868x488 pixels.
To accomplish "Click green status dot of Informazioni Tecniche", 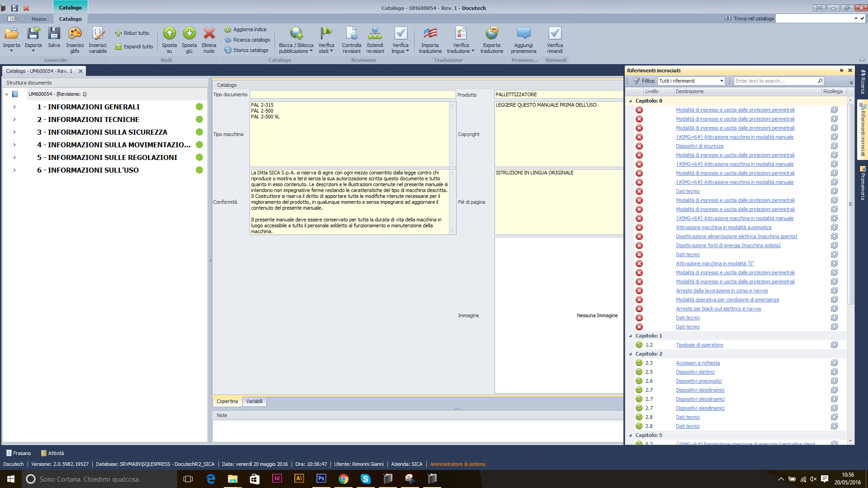I will click(x=199, y=119).
